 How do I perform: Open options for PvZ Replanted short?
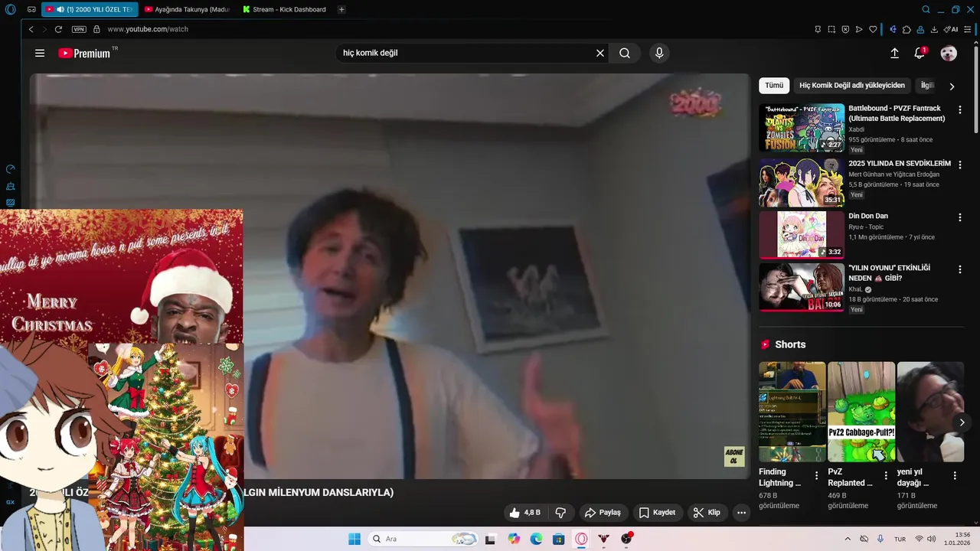[886, 476]
